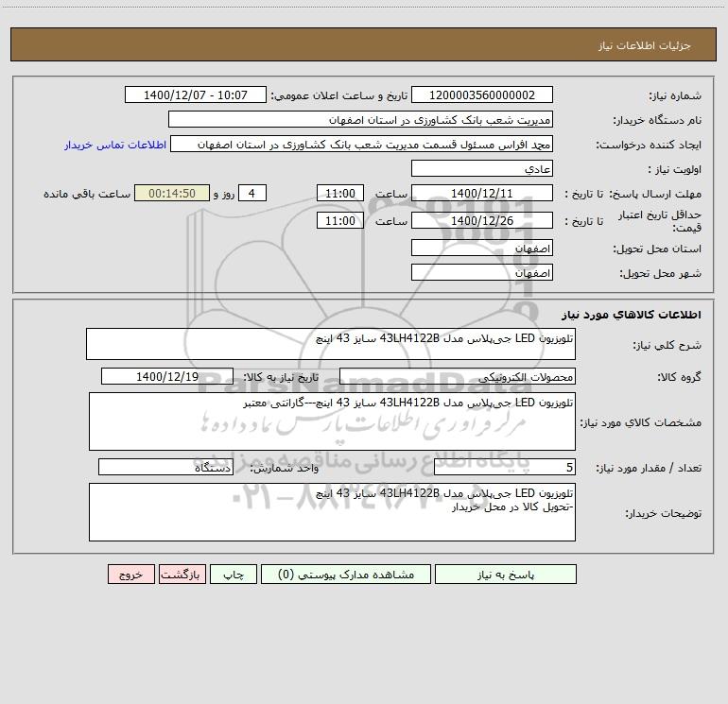This screenshot has width=728, height=704.
Task: Click the چاپ print button
Action: click(234, 574)
